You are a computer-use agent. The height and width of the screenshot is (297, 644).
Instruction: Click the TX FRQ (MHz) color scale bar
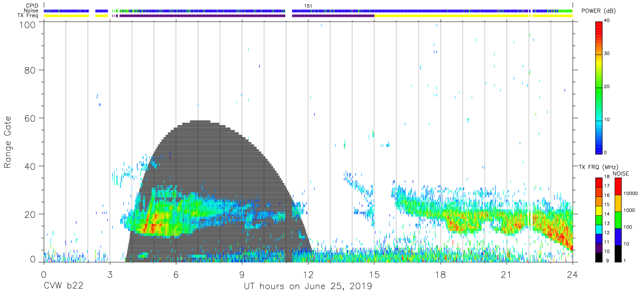[599, 219]
